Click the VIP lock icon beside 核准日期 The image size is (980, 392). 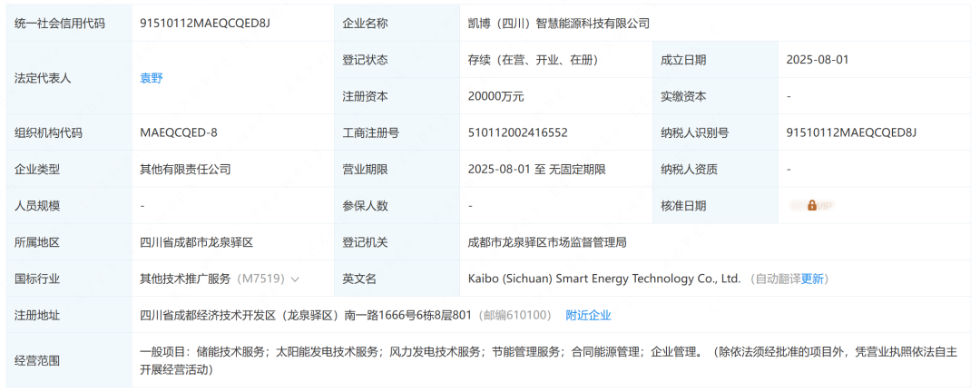(811, 206)
